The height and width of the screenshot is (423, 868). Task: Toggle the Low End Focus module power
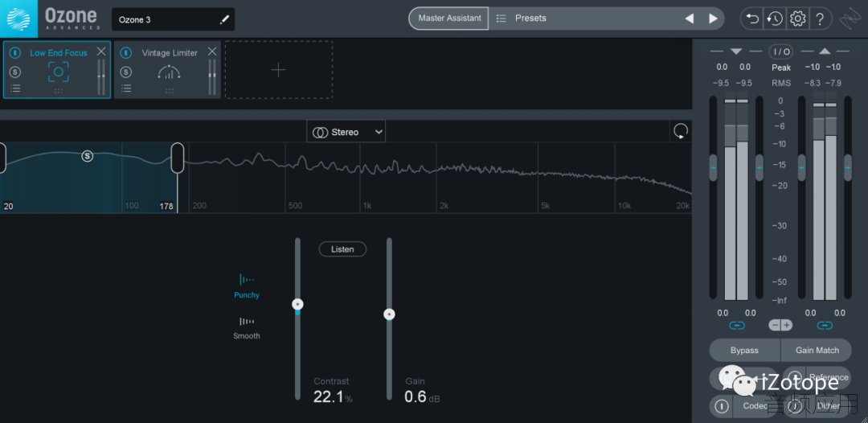click(15, 52)
